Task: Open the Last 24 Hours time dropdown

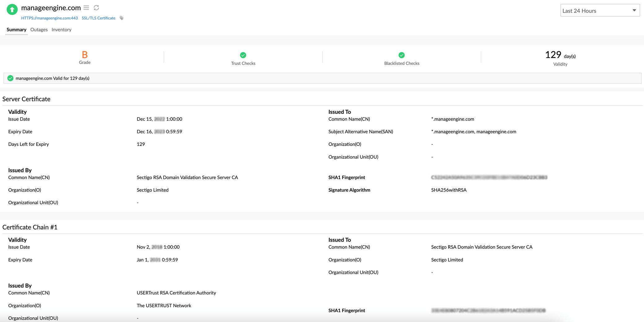Action: (x=600, y=11)
